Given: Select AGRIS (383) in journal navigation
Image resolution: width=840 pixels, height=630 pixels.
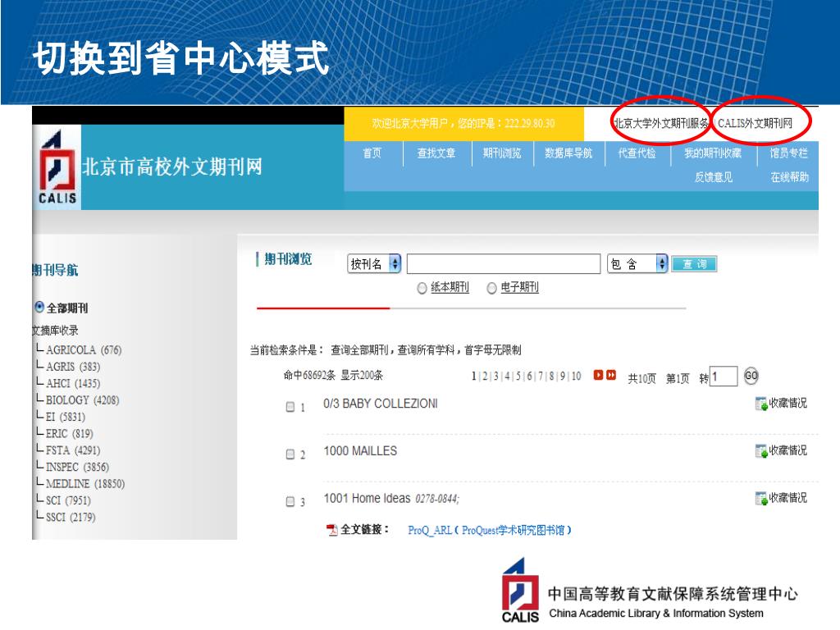Looking at the screenshot, I should 73,367.
